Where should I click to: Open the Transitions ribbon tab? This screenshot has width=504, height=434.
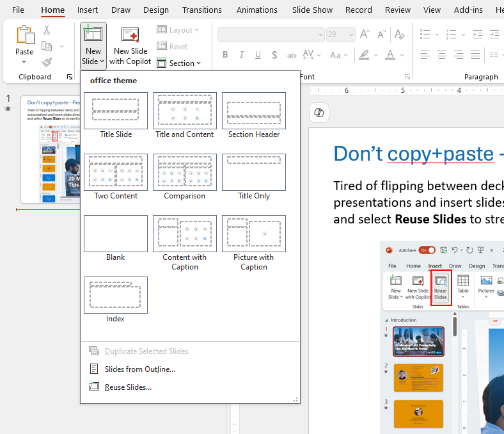202,10
